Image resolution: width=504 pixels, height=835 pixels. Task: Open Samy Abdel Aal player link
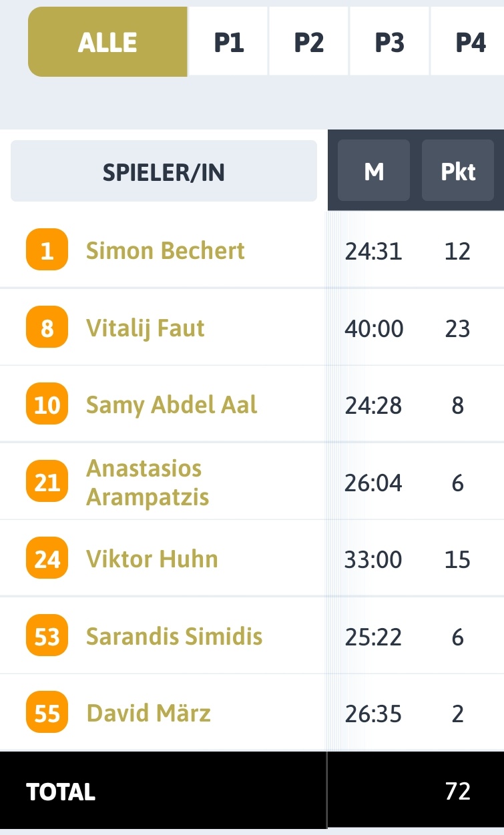point(172,404)
